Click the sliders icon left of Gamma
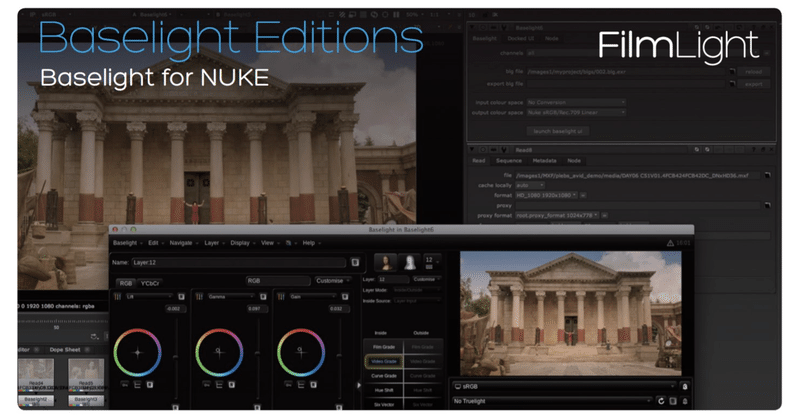The width and height of the screenshot is (800, 419). 199,297
